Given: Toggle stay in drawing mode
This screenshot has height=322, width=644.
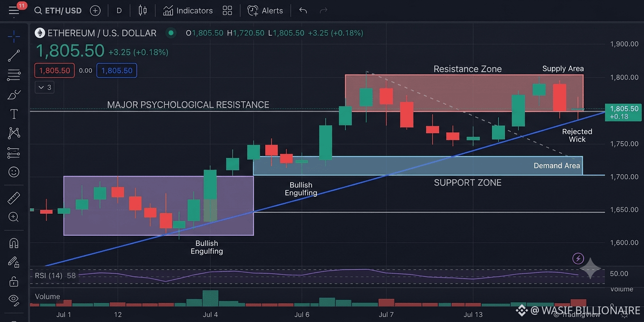Looking at the screenshot, I should (x=14, y=262).
